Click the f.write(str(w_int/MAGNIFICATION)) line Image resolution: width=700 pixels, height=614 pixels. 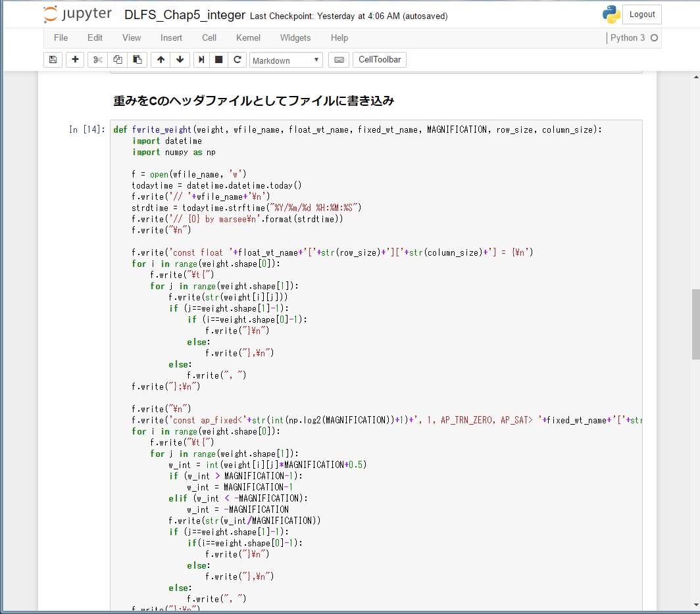[244, 521]
